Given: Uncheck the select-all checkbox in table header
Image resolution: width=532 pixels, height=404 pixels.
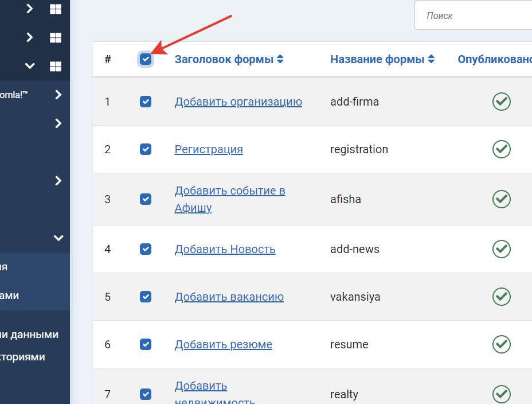Looking at the screenshot, I should click(146, 59).
